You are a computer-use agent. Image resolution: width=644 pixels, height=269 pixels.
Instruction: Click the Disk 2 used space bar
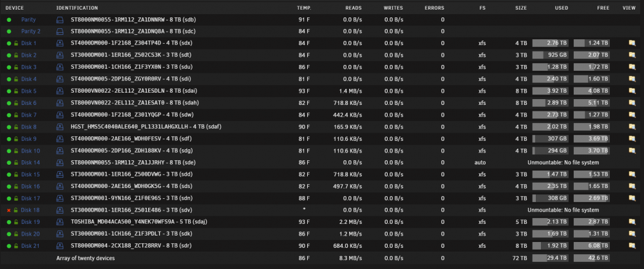(x=551, y=55)
